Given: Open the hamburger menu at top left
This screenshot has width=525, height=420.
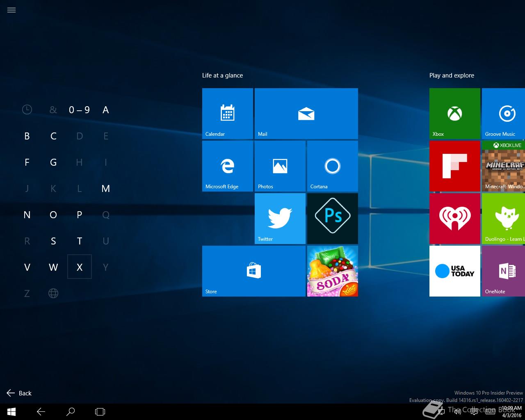Looking at the screenshot, I should [11, 10].
